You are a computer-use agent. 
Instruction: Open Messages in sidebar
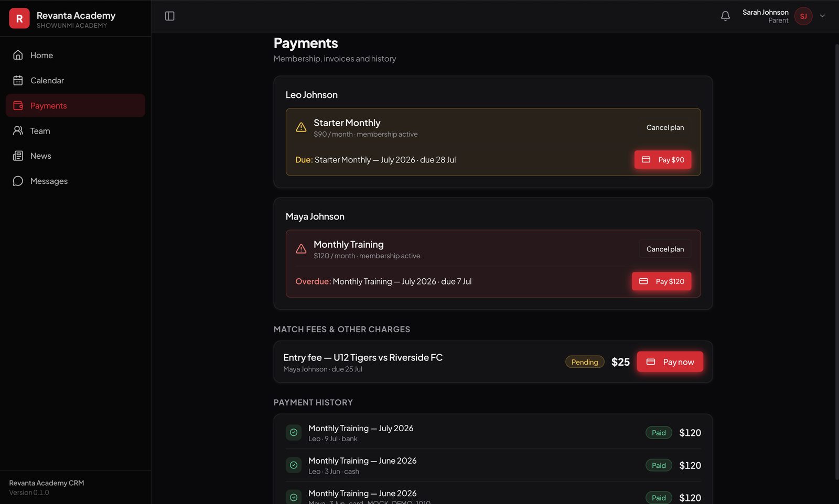point(76,181)
